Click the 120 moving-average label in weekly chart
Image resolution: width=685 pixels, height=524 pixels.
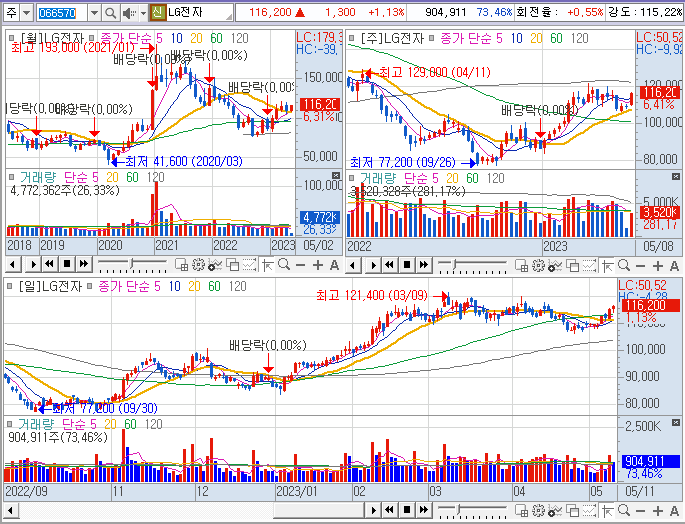(580, 38)
